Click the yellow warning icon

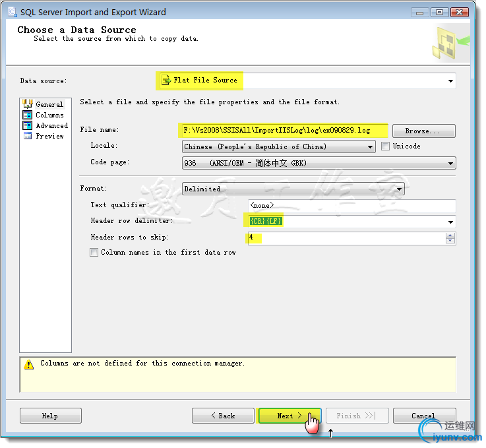tap(28, 366)
